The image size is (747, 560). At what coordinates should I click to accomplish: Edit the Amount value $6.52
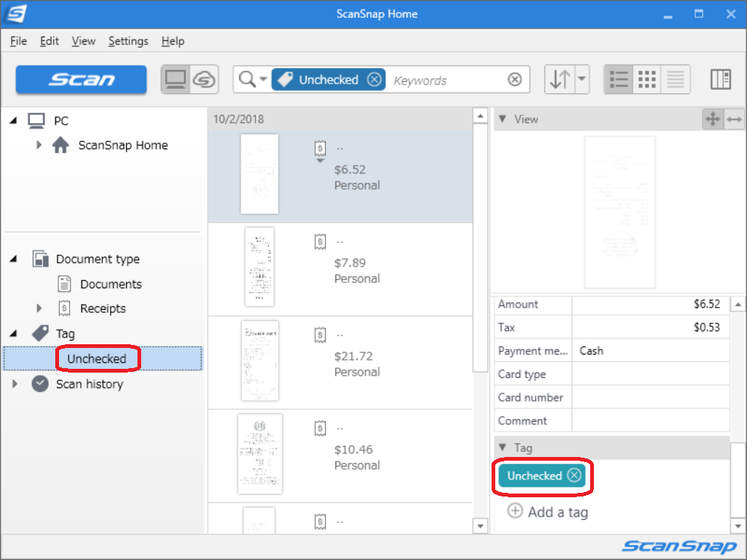(651, 304)
